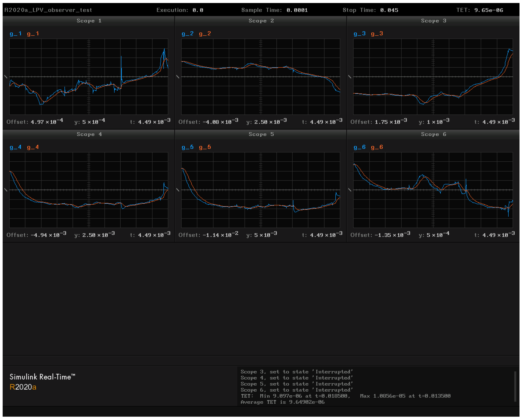Click the Sample Time value 0.0001
The height and width of the screenshot is (420, 522).
coord(297,10)
